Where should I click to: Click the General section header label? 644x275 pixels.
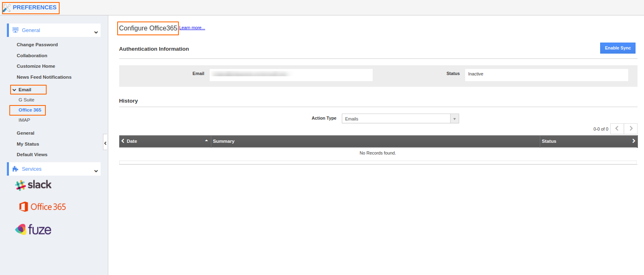pyautogui.click(x=31, y=30)
